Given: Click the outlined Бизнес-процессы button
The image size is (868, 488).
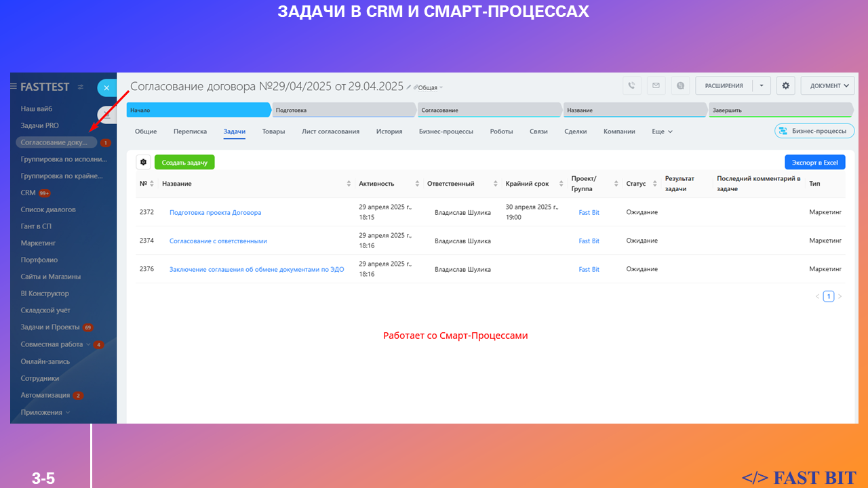Looking at the screenshot, I should pyautogui.click(x=814, y=131).
